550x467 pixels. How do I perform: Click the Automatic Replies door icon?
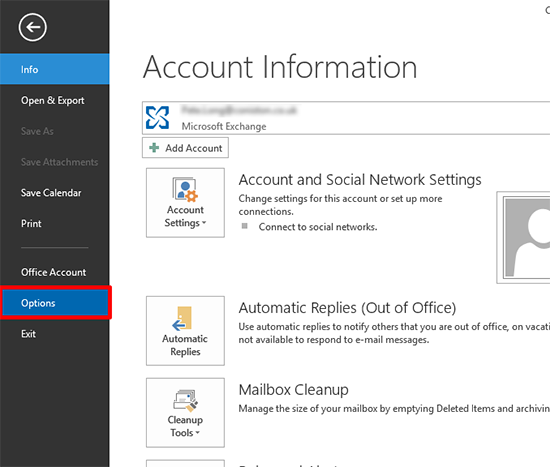tap(182, 318)
